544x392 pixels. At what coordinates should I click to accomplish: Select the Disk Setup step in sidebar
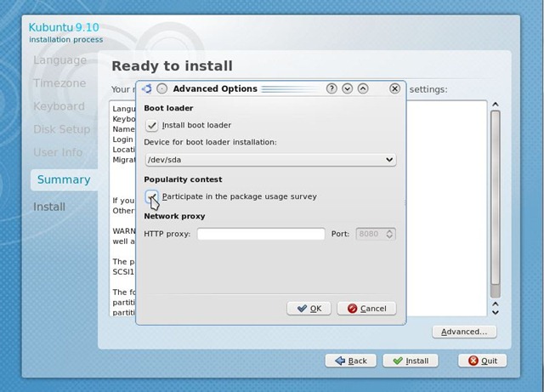pyautogui.click(x=61, y=129)
